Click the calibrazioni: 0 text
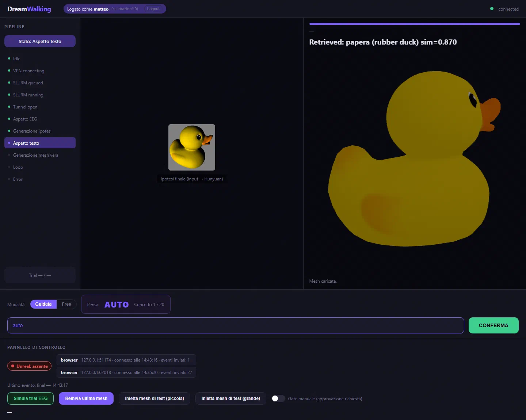The image size is (526, 420). point(125,9)
